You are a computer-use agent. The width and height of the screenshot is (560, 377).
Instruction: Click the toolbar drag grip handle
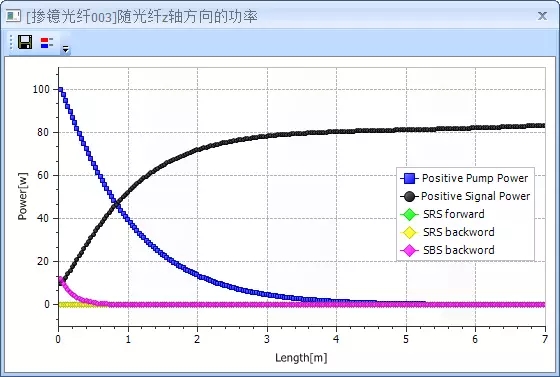pos(11,42)
